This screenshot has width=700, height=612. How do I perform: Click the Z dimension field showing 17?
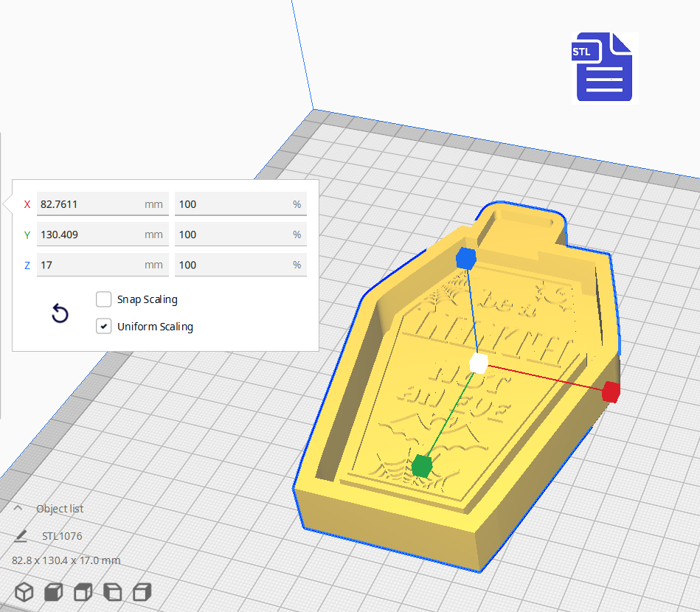(102, 264)
